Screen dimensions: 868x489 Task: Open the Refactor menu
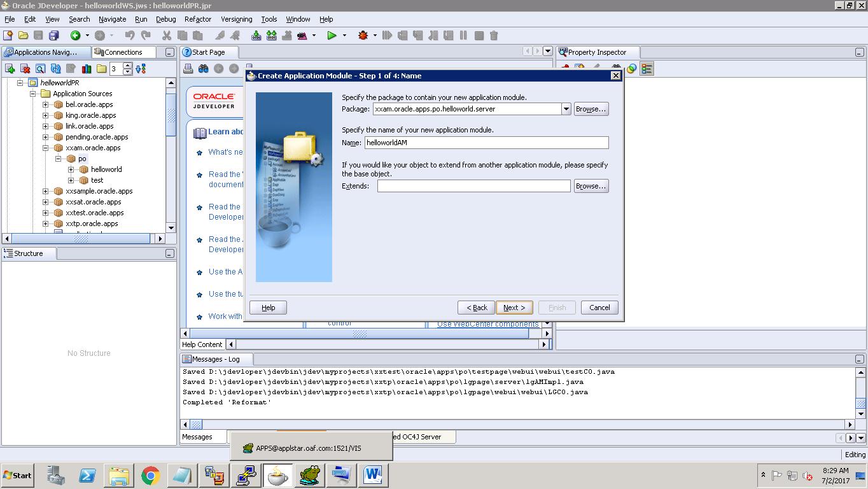(197, 19)
